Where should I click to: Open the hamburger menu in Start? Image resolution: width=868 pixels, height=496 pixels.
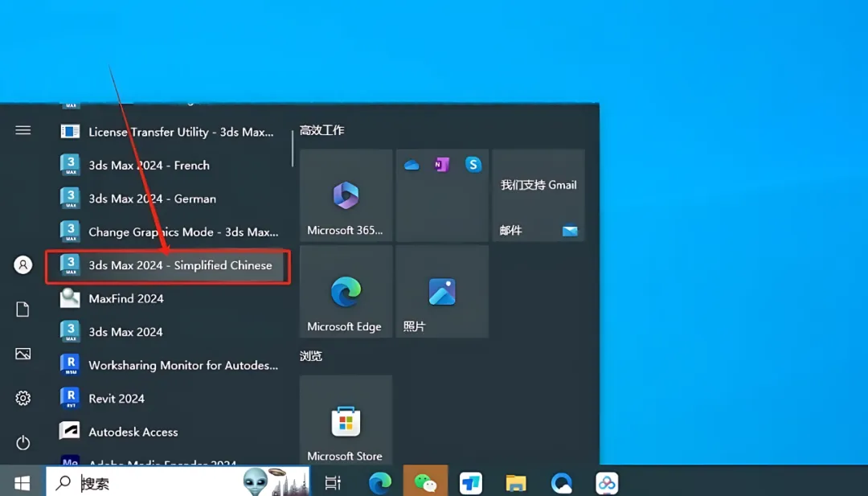[x=23, y=130]
